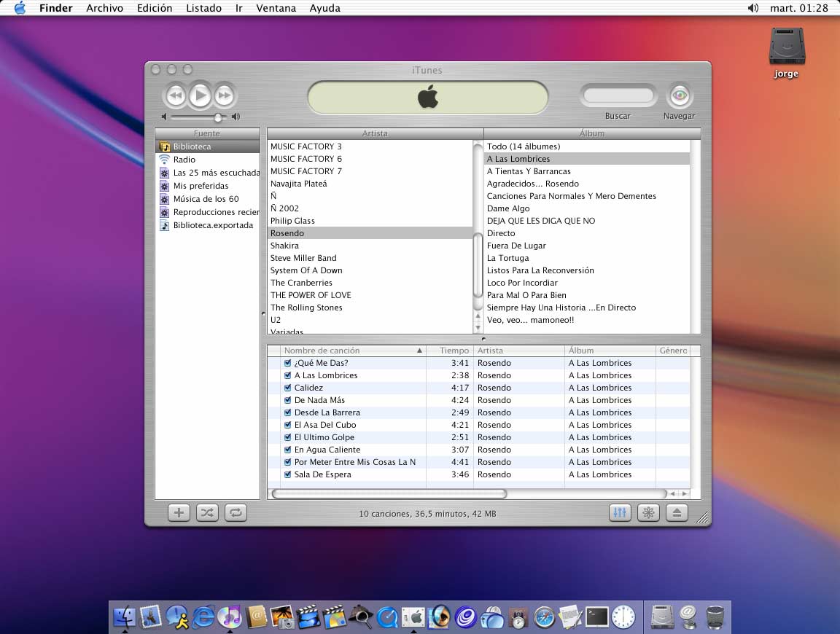The width and height of the screenshot is (840, 634).
Task: Click the volume slider knob
Action: [217, 117]
